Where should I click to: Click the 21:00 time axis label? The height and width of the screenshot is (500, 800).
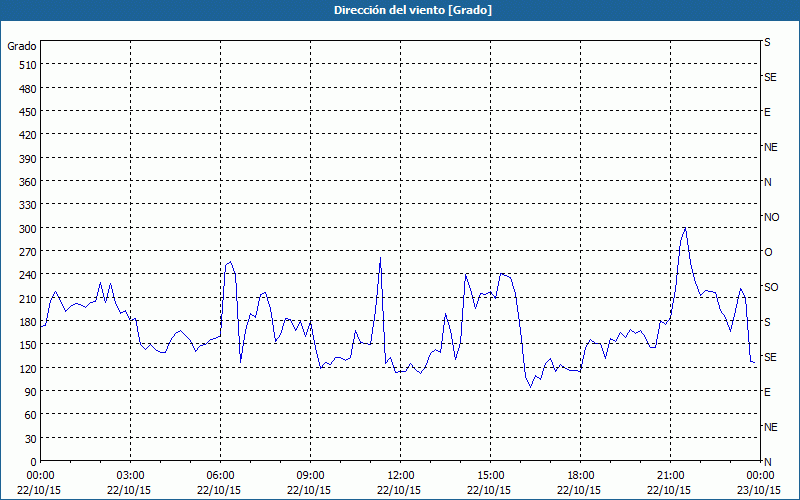670,476
